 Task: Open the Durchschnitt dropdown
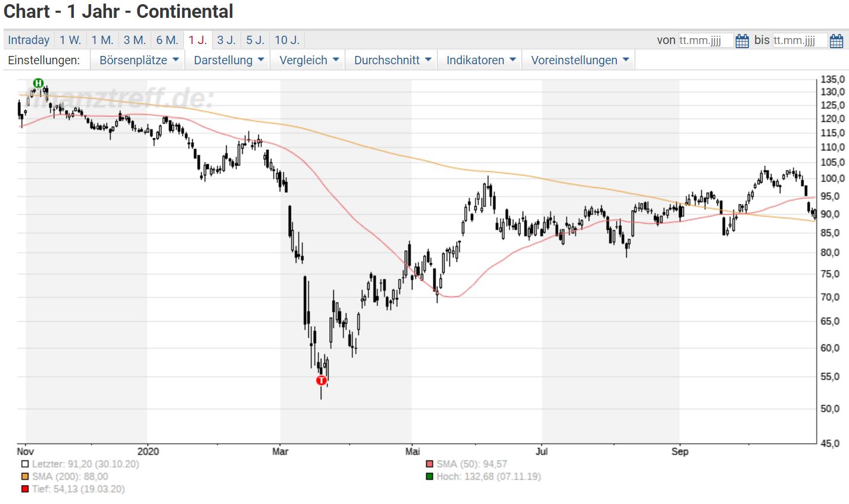point(392,60)
